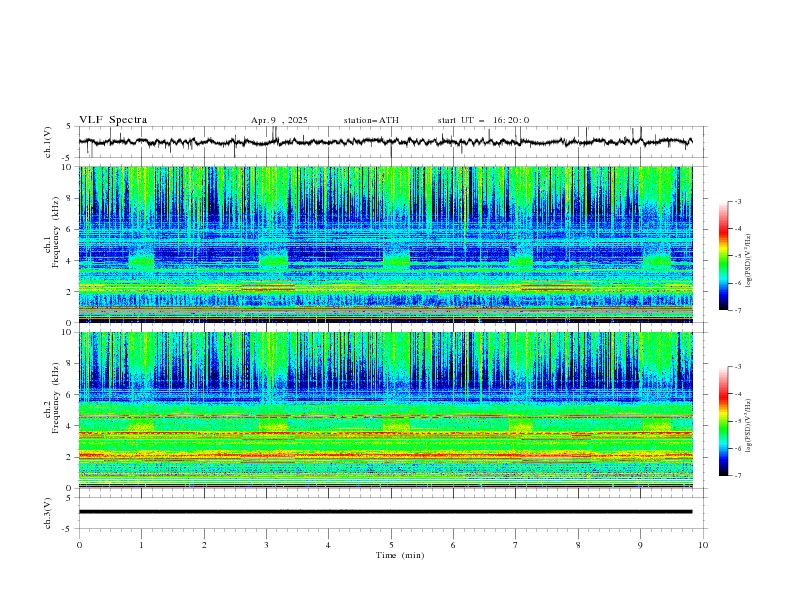Click the 'start UT = 16:20:0' text
Viewport: 792px width, 612px height.
[483, 120]
